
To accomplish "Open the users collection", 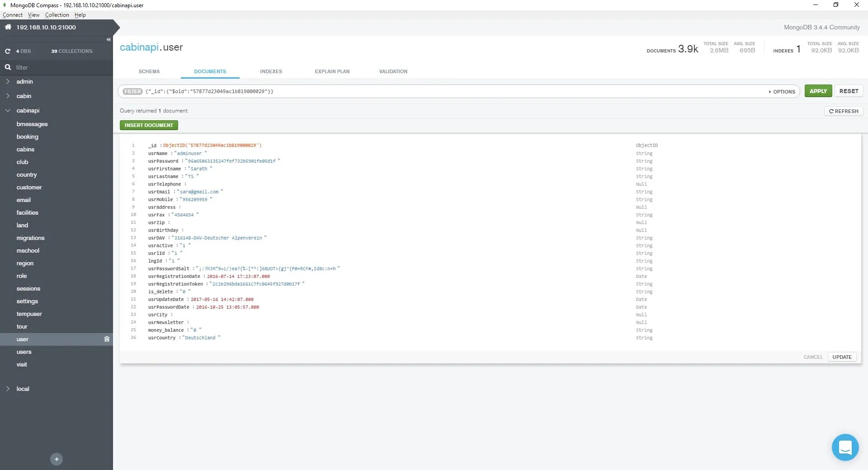I will click(x=24, y=352).
